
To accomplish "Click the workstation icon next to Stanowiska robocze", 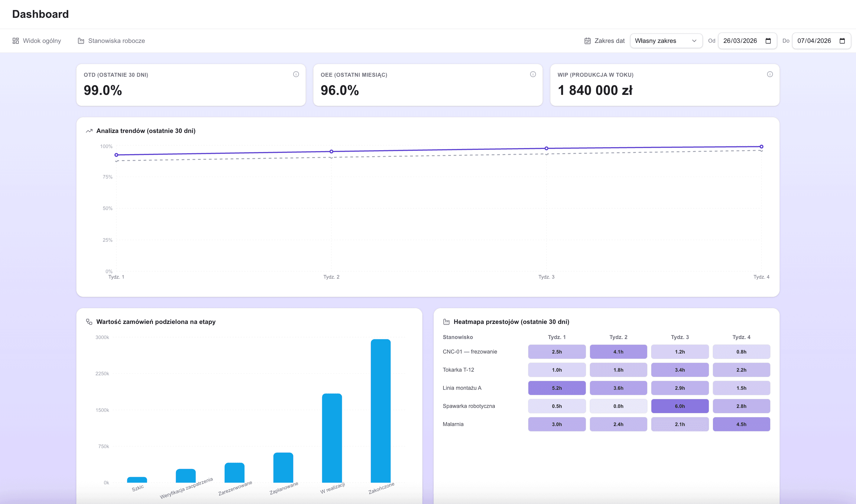I will 81,40.
